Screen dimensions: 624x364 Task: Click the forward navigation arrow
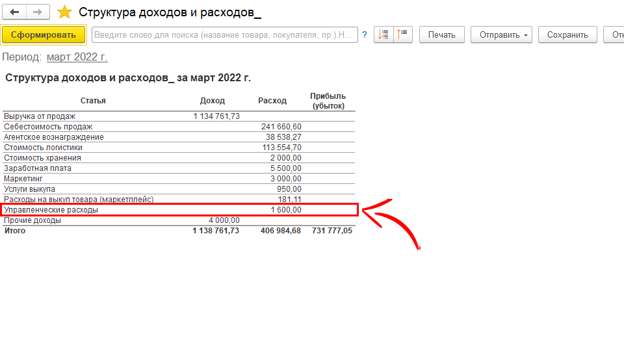pos(38,12)
